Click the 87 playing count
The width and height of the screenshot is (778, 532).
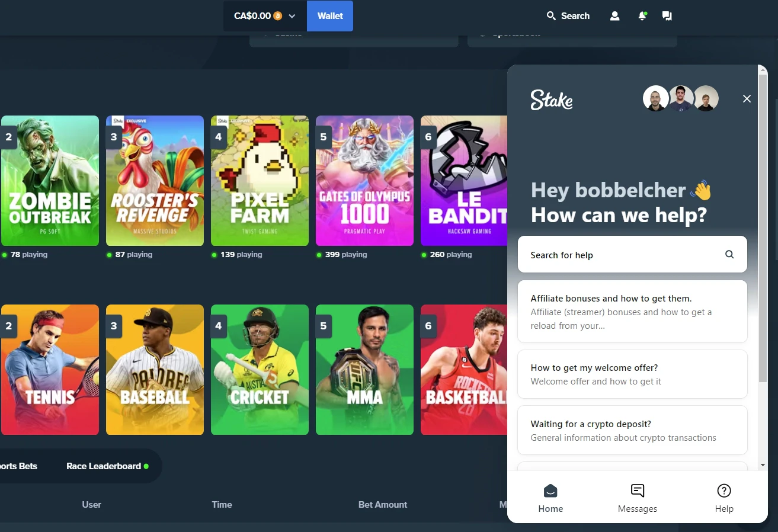tap(133, 255)
